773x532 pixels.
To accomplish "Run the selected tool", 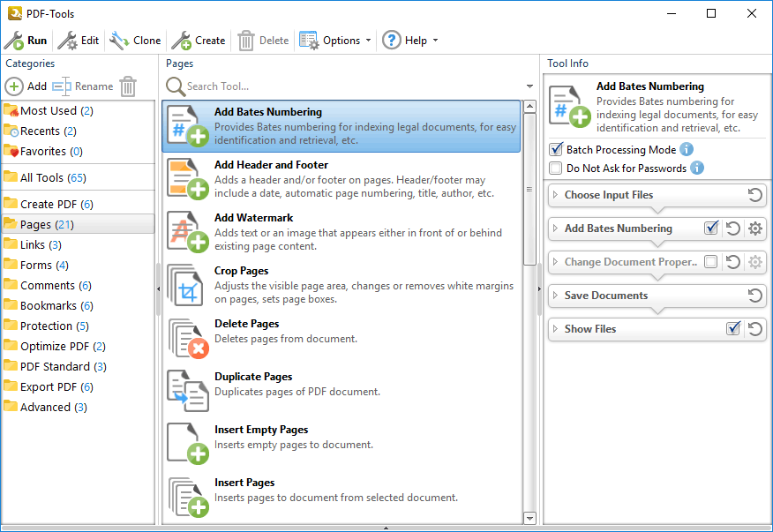I will coord(26,41).
